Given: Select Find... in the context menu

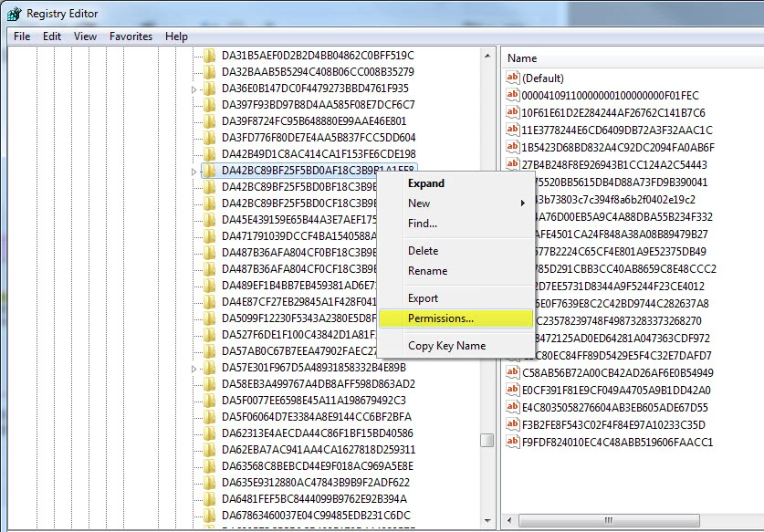Looking at the screenshot, I should pyautogui.click(x=455, y=224).
